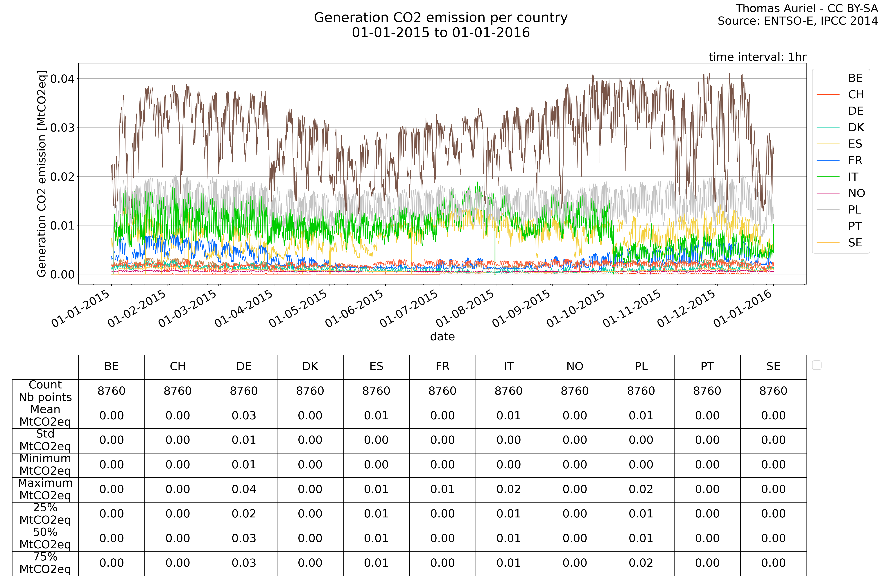This screenshot has width=882, height=588.
Task: Click the DE legend entry line
Action: pyautogui.click(x=828, y=111)
